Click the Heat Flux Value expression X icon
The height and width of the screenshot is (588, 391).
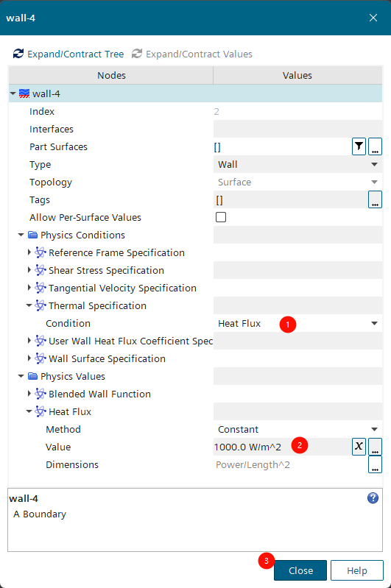pyautogui.click(x=359, y=446)
